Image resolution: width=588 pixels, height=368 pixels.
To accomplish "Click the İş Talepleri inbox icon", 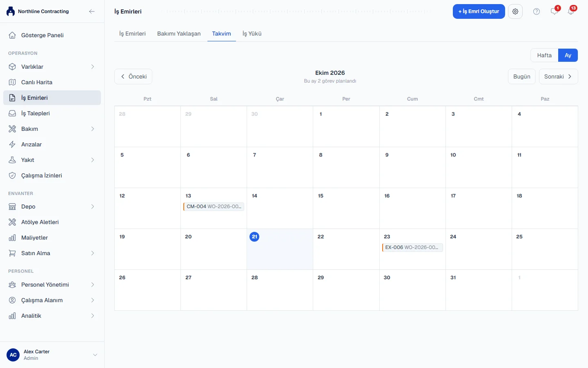I will 12,113.
